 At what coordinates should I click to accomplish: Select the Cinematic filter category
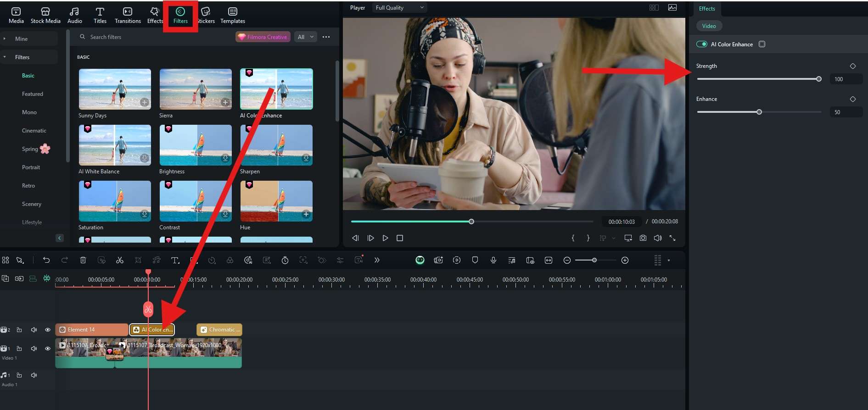34,130
